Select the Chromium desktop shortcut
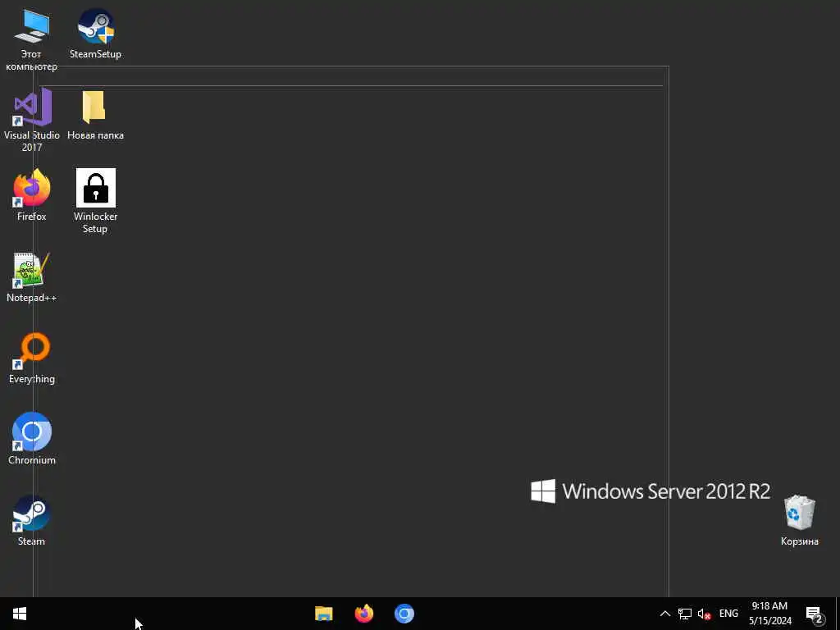 [x=32, y=439]
